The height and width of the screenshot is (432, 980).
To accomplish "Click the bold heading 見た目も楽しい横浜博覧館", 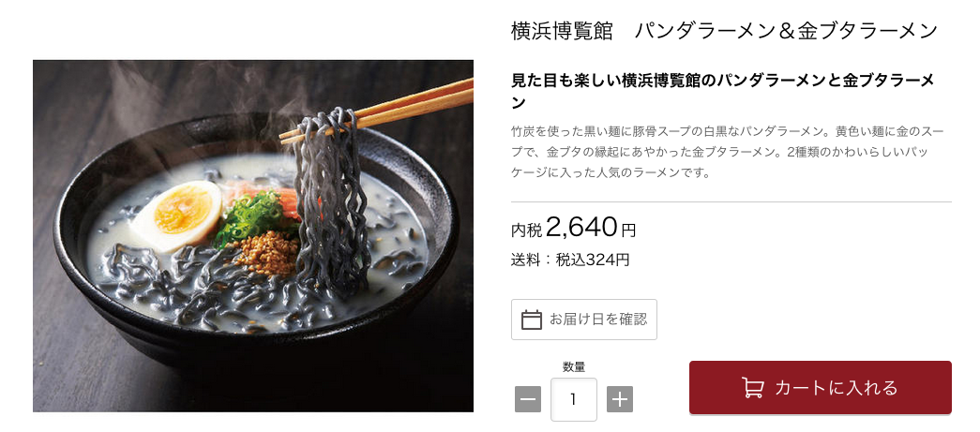I will point(722,91).
